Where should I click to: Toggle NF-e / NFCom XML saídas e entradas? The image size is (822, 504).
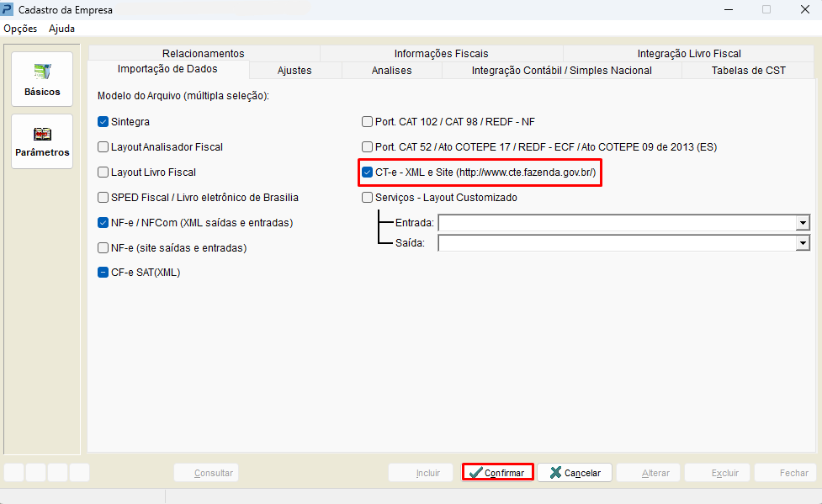(103, 222)
